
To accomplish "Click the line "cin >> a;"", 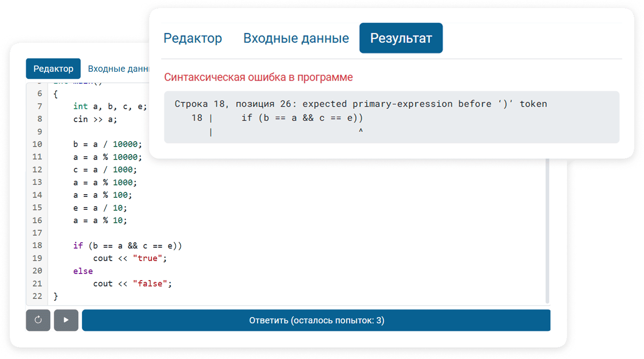I will 95,119.
